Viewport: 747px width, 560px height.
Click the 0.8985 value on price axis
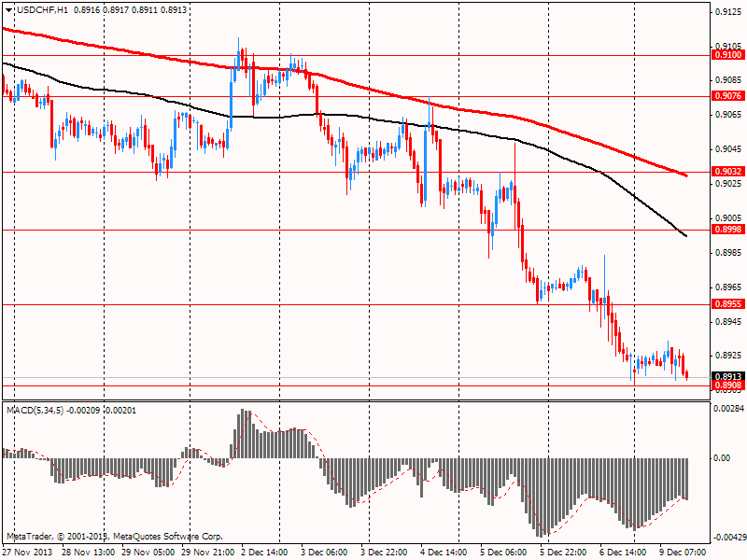pyautogui.click(x=728, y=252)
